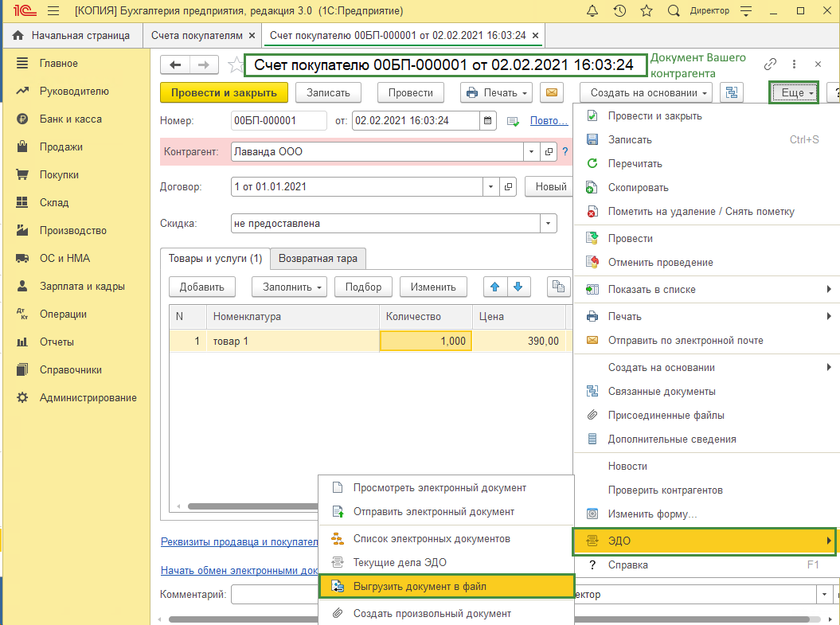Image resolution: width=840 pixels, height=625 pixels.
Task: Choose Связанные документы menu item
Action: (x=706, y=392)
